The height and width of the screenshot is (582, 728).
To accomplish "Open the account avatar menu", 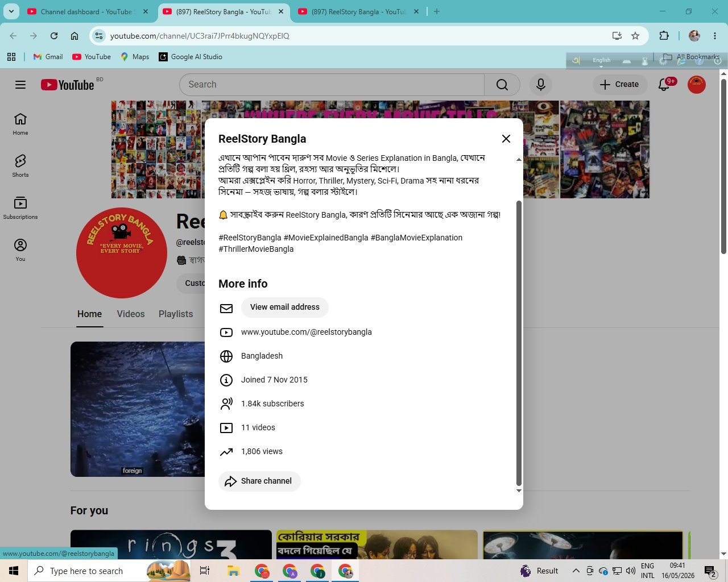I will (x=697, y=84).
